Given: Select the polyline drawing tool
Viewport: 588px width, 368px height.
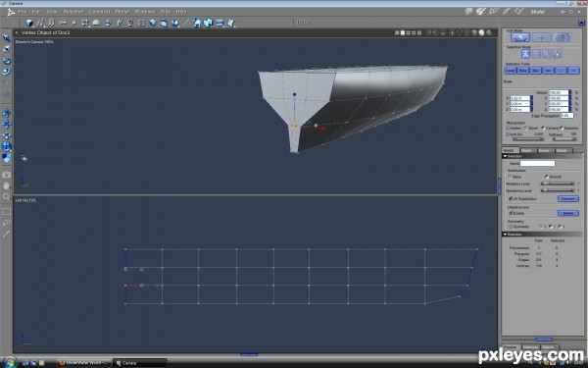Looking at the screenshot, I should 40,23.
